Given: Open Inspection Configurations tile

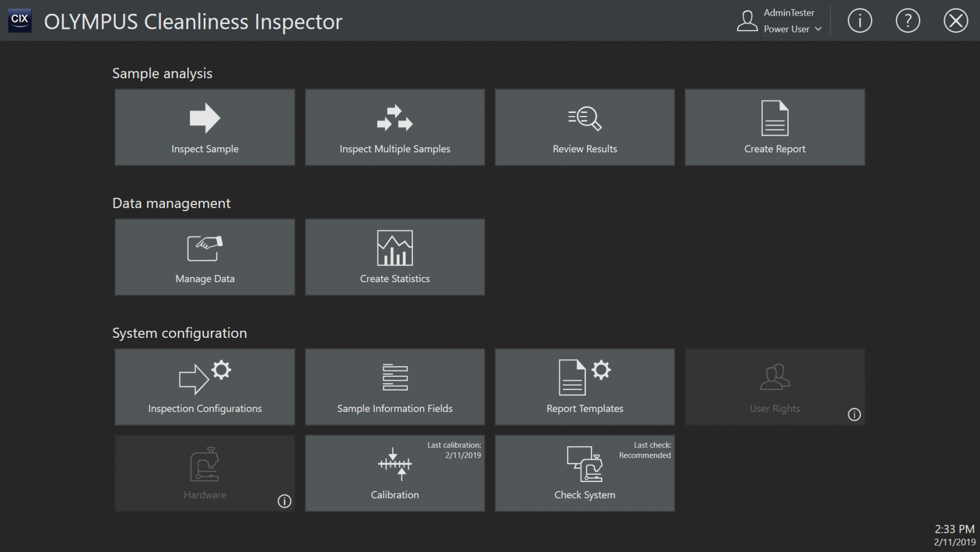Looking at the screenshot, I should coord(204,387).
